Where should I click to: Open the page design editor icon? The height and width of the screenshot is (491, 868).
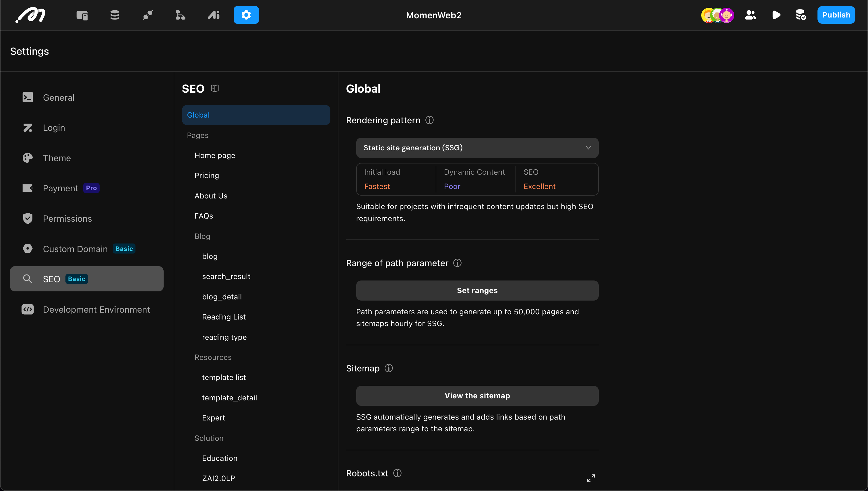point(82,15)
